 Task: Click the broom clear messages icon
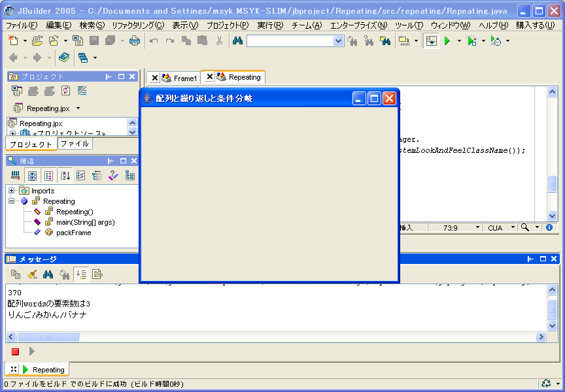point(31,274)
